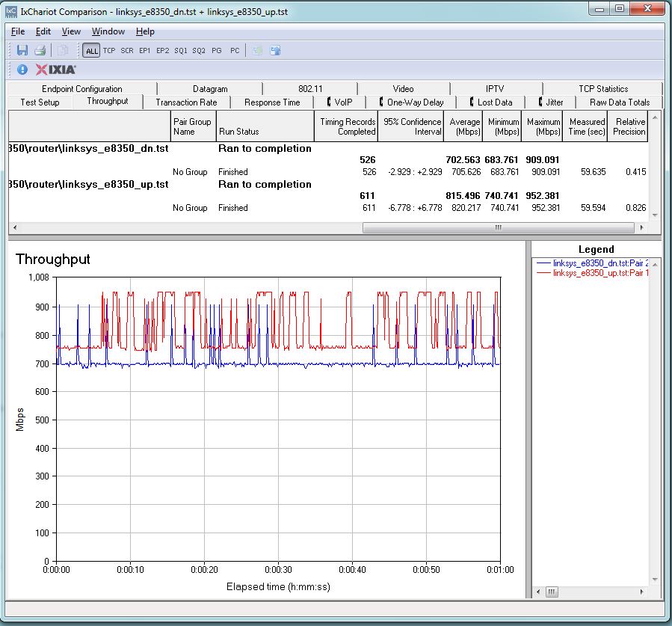Open the Window menu

[x=108, y=31]
